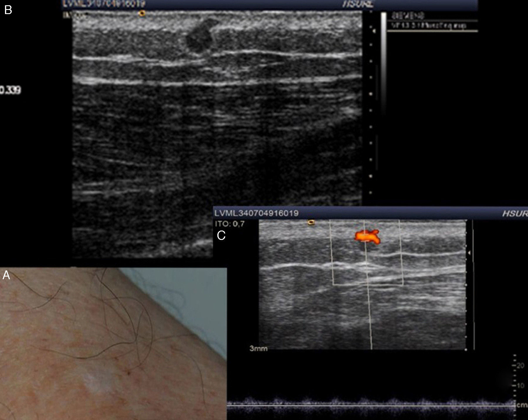Viewport: 528px width, 420px height.
Task: Select the ITO: 0,7 reading
Action: coord(229,224)
